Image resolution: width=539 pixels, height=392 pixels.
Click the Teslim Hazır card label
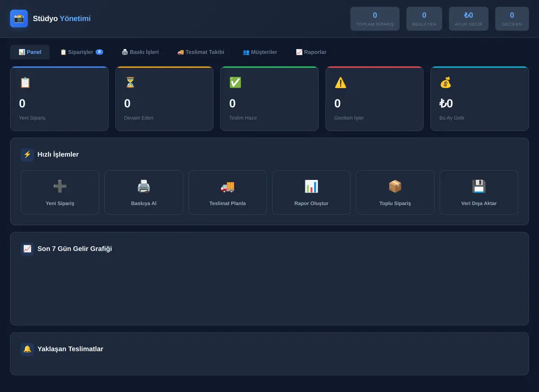point(243,118)
